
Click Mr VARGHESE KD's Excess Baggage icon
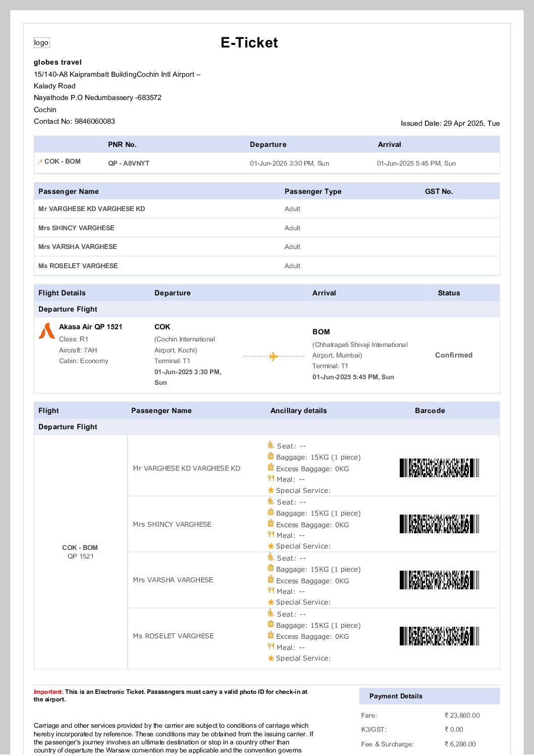click(271, 468)
